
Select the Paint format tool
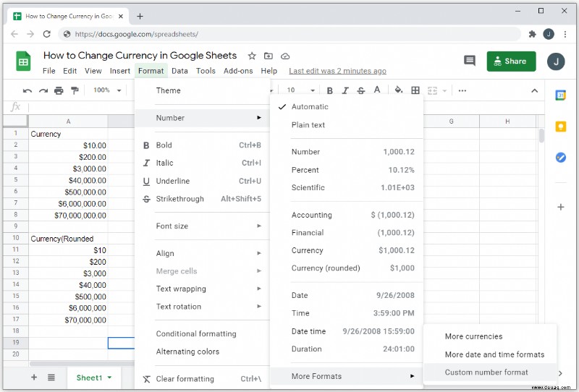click(x=75, y=90)
